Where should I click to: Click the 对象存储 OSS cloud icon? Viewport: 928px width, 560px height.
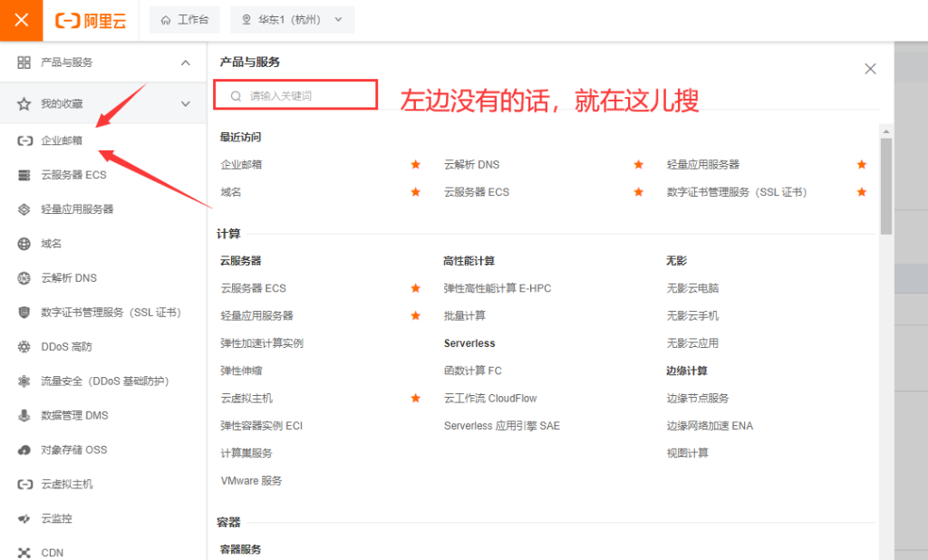(24, 449)
